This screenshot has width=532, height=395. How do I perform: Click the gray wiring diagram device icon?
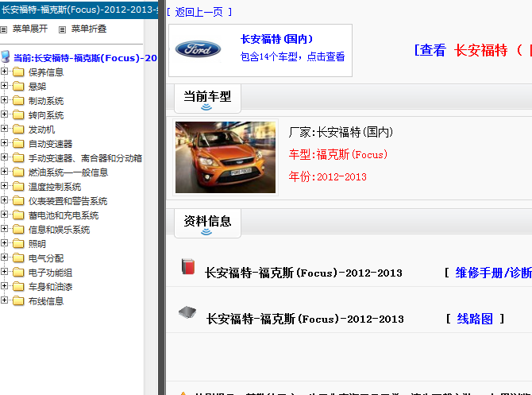pyautogui.click(x=187, y=312)
